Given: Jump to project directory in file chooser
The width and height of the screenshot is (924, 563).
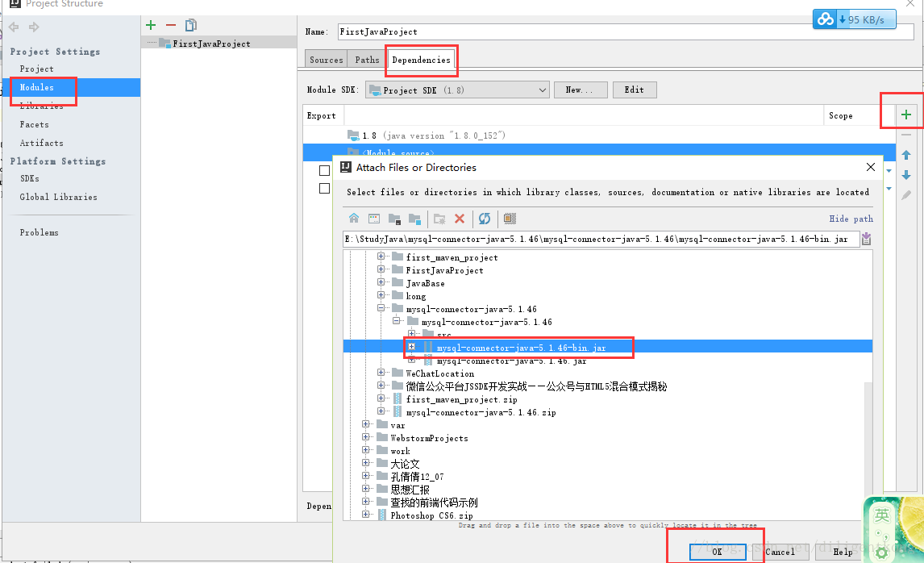Looking at the screenshot, I should pyautogui.click(x=395, y=219).
